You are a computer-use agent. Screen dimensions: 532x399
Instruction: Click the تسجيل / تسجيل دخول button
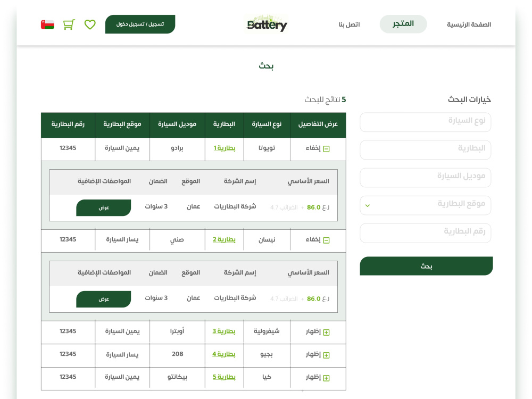(x=140, y=24)
